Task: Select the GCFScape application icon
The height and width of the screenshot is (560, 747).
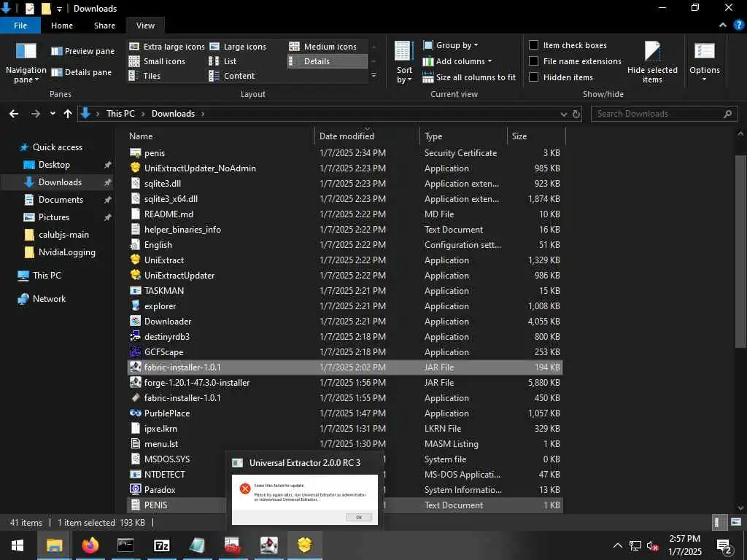Action: pos(135,351)
